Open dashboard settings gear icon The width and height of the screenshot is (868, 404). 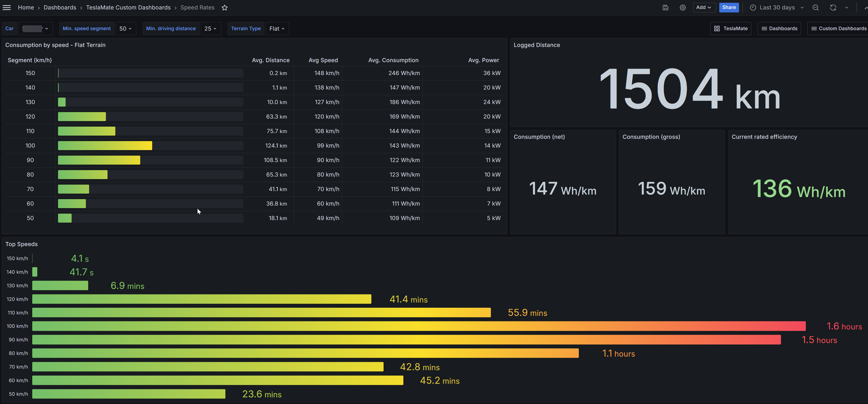[x=683, y=7]
